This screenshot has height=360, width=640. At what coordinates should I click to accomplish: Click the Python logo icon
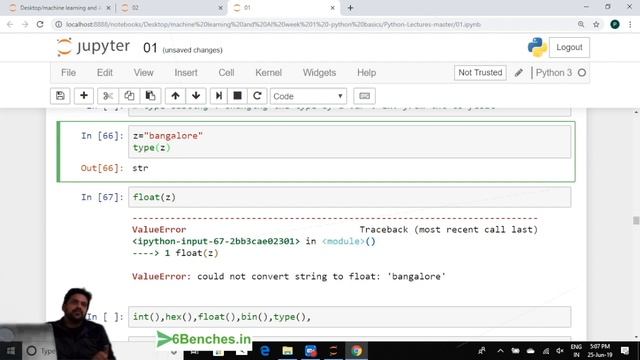537,47
